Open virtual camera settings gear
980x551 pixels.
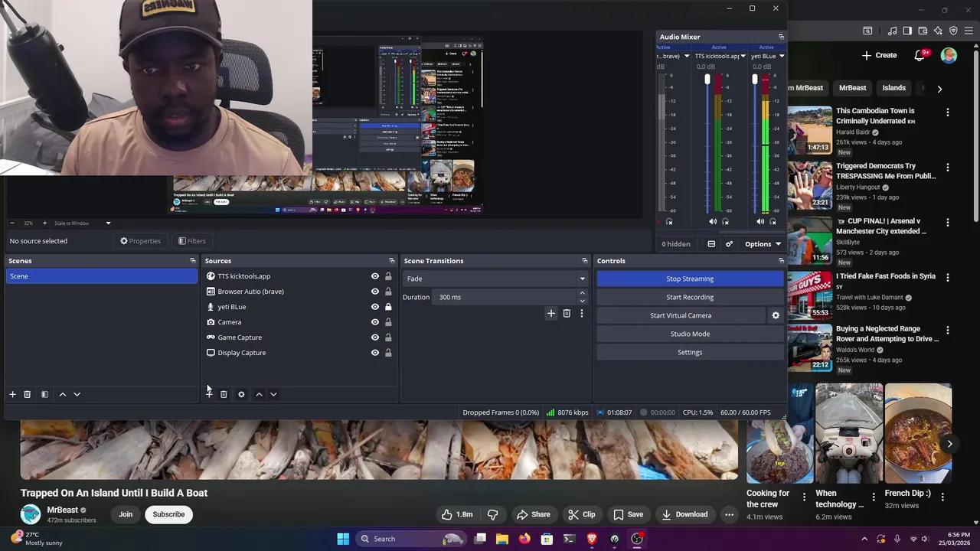click(x=776, y=315)
